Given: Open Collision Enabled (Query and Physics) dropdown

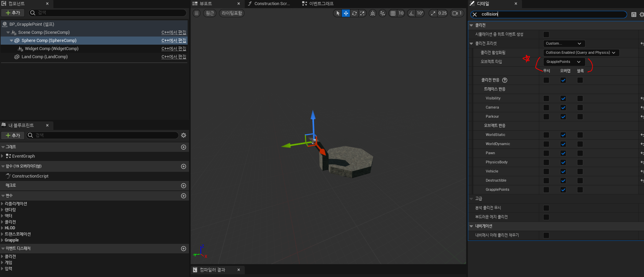Looking at the screenshot, I should click(x=581, y=53).
